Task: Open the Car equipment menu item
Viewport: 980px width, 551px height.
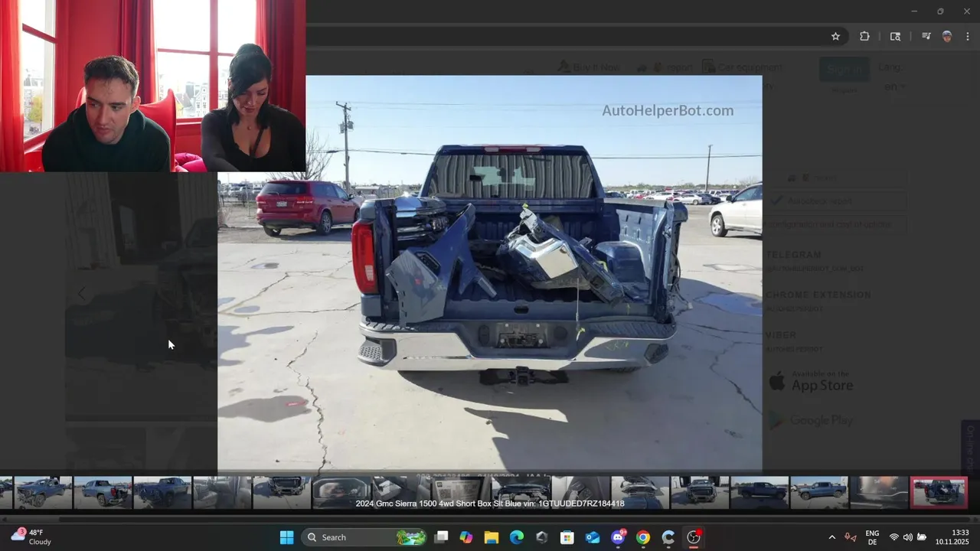Action: pos(742,67)
